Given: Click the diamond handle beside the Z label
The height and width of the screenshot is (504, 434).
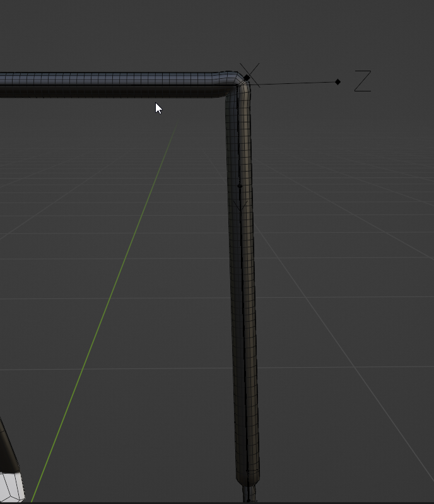Looking at the screenshot, I should click(337, 82).
